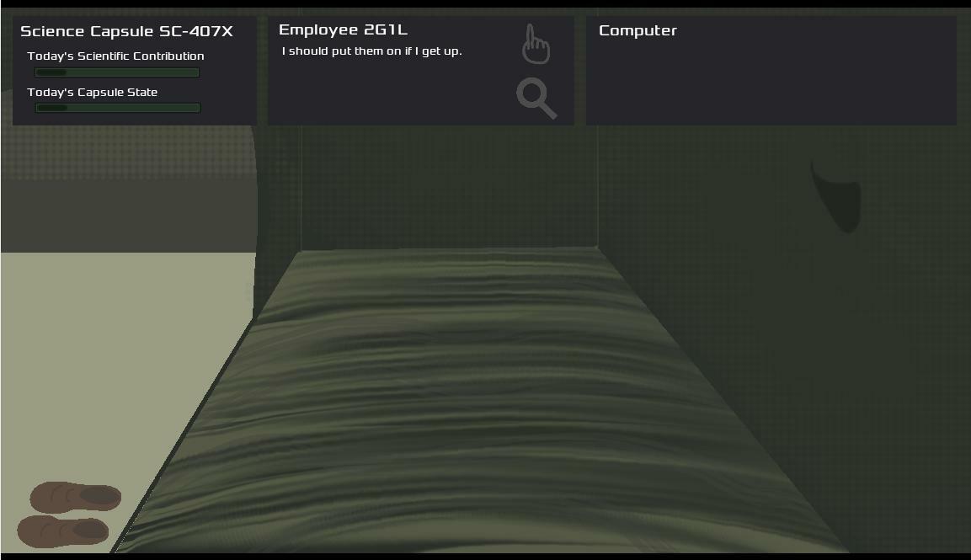Open the Computer panel heading
The height and width of the screenshot is (560, 971).
pyautogui.click(x=638, y=30)
